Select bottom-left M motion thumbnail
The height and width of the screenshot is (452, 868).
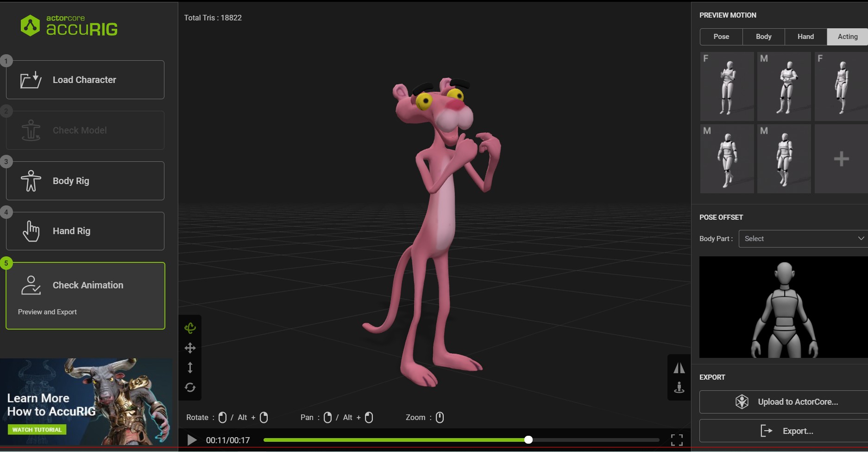pyautogui.click(x=727, y=159)
